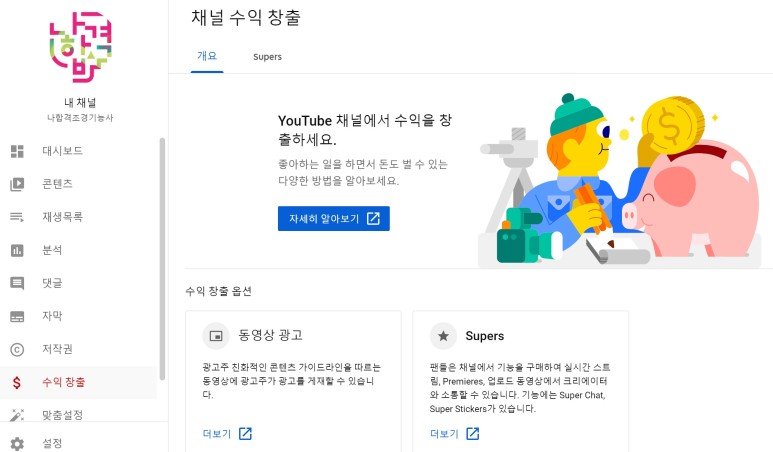The width and height of the screenshot is (773, 452).
Task: Click the 자막 subtitles icon
Action: click(17, 316)
